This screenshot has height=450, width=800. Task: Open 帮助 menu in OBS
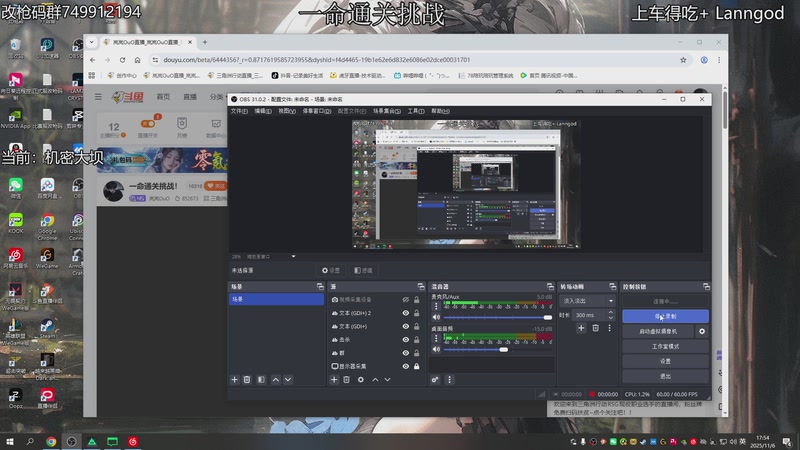click(440, 111)
